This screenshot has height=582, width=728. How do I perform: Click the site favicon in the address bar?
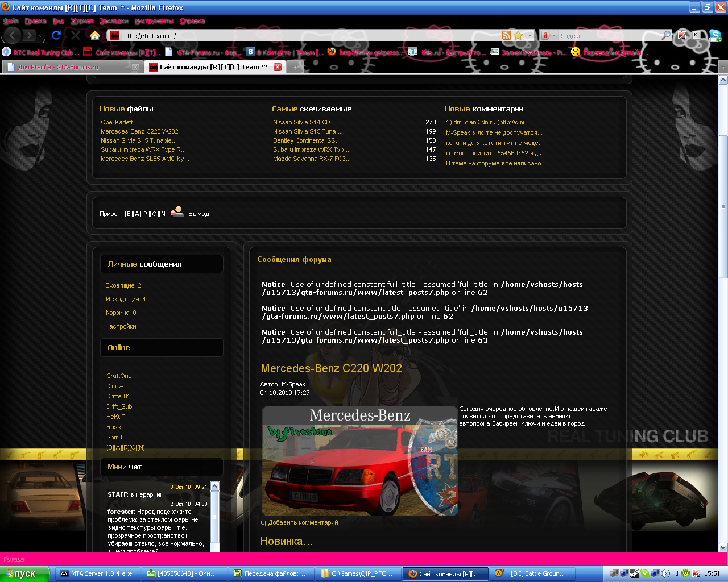click(x=115, y=35)
